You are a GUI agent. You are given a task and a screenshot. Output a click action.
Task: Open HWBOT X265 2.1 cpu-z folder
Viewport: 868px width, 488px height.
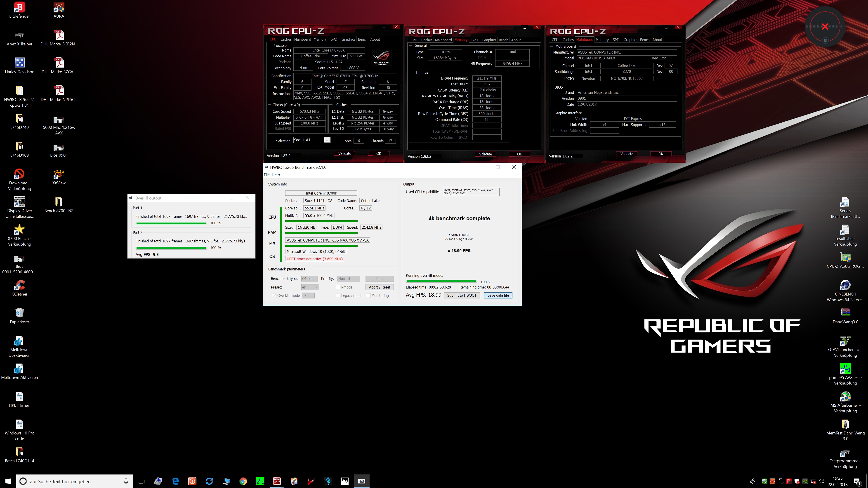(19, 96)
